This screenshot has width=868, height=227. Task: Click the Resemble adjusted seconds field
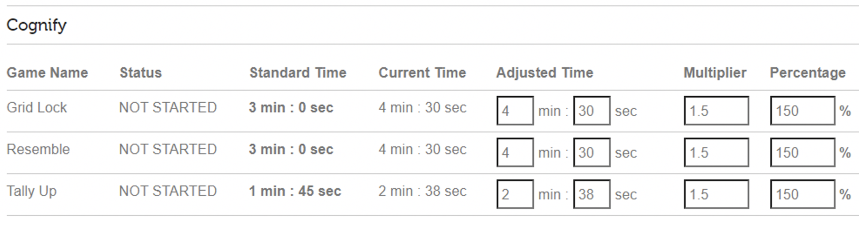[x=592, y=153]
